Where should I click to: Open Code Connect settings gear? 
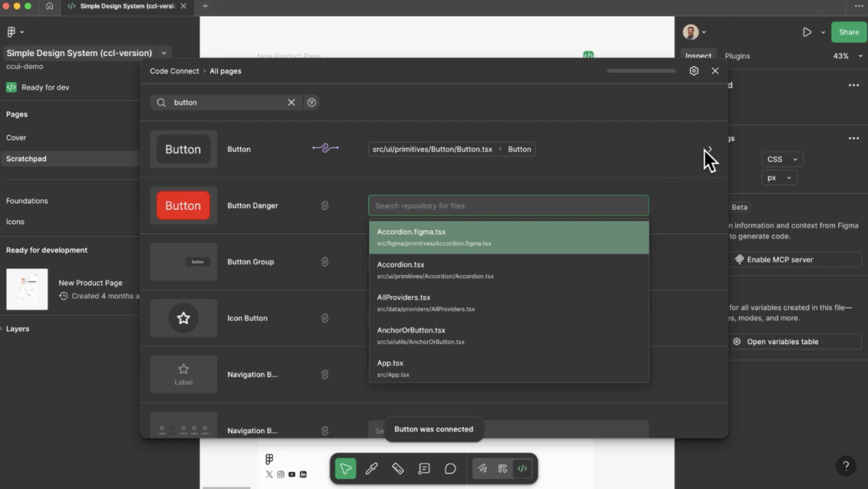(694, 71)
